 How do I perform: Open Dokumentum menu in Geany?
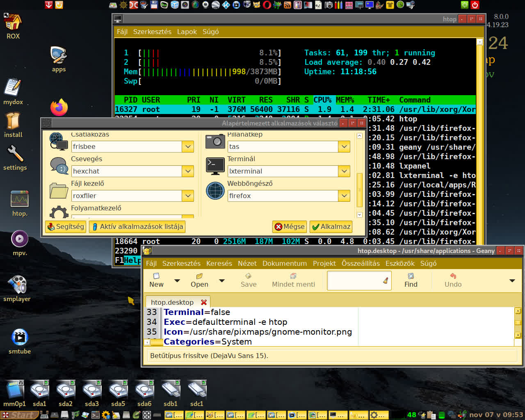pos(285,263)
